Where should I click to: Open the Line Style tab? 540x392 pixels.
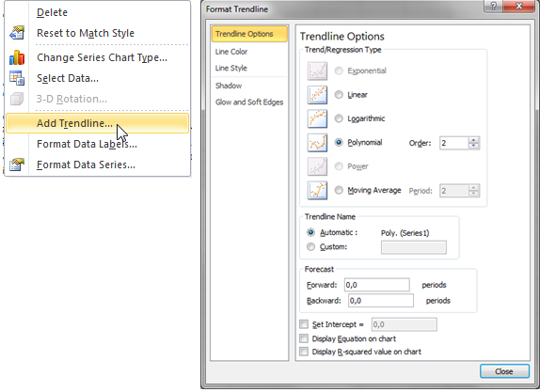click(249, 68)
